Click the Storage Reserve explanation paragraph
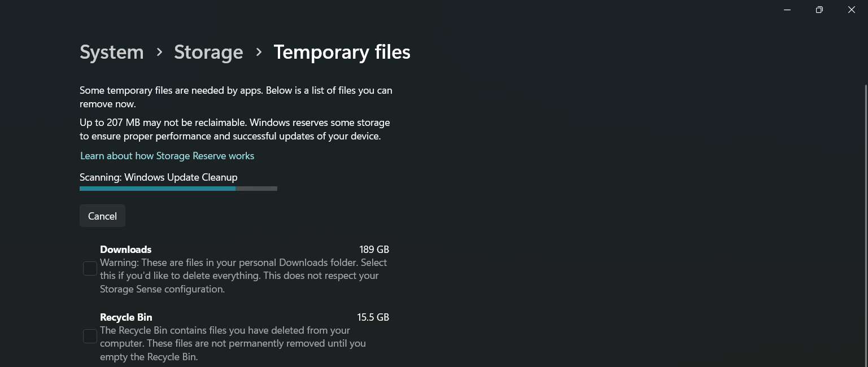Viewport: 868px width, 367px height. coord(235,129)
